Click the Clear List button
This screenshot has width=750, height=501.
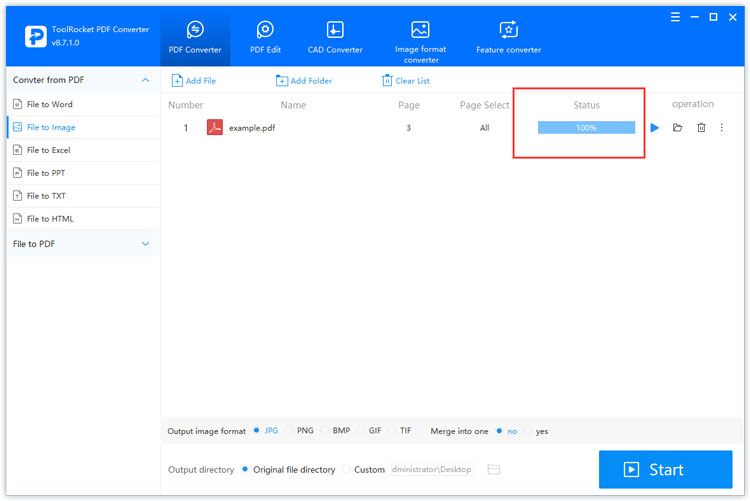coord(406,80)
